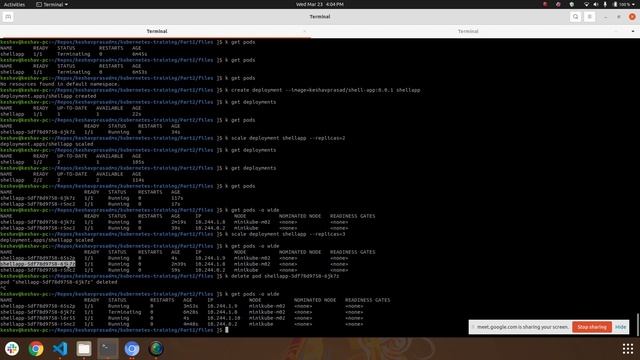Click the Wi-Fi icon in the top bar
Viewport: 640px width, 360px height.
tap(586, 4)
